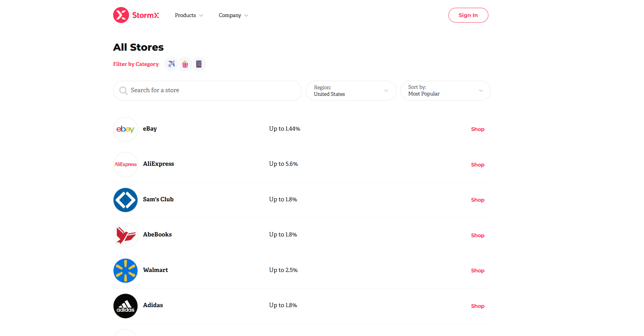
Task: Click the StormX logo
Action: click(136, 15)
